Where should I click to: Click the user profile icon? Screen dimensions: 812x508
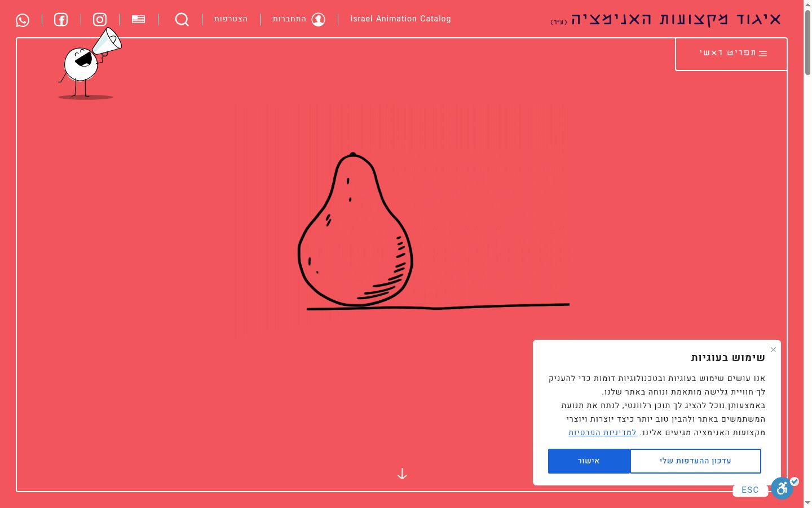[x=319, y=20]
